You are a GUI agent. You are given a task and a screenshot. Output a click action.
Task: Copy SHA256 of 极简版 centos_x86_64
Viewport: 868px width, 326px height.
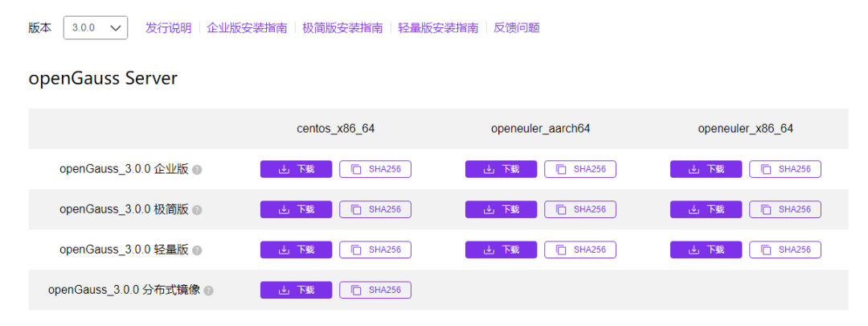(375, 209)
